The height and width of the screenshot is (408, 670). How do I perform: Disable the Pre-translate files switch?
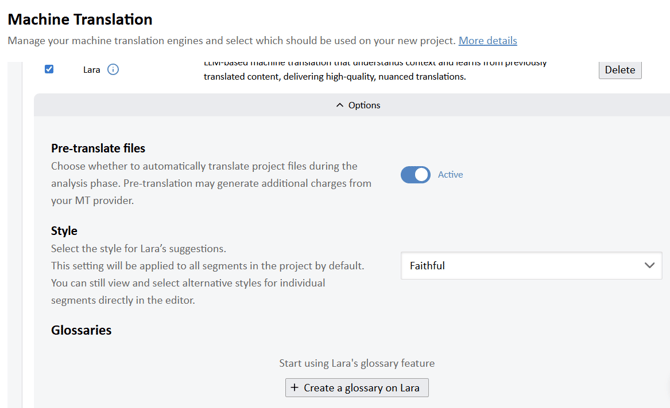pyautogui.click(x=415, y=174)
